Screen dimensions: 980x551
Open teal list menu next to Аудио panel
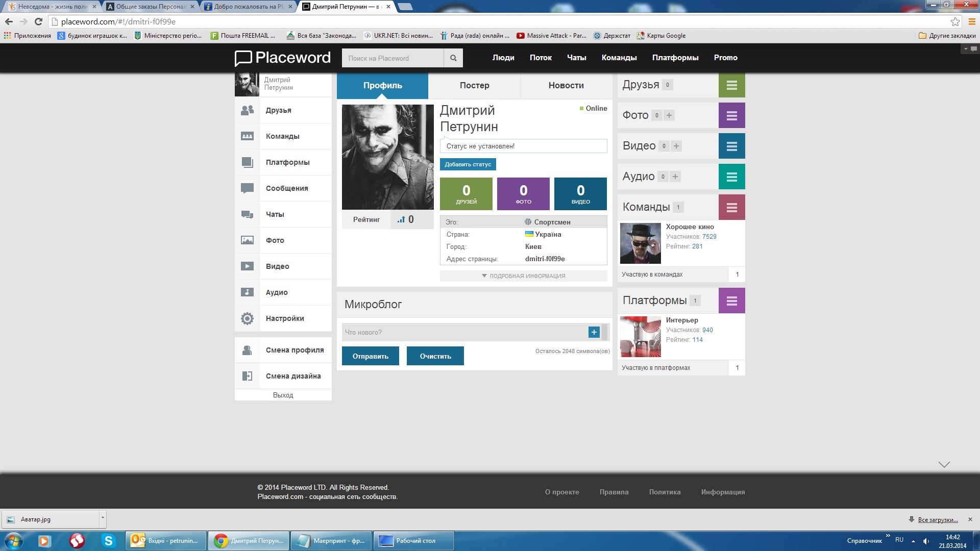(732, 177)
